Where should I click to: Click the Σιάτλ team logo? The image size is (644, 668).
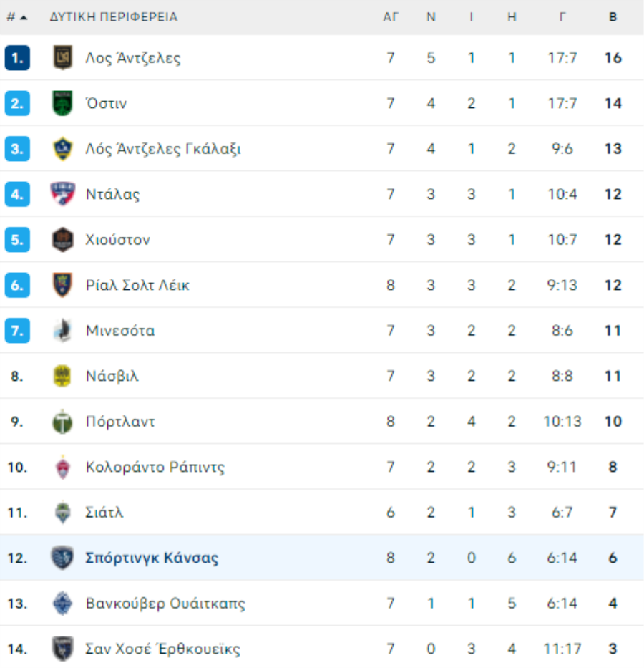click(x=62, y=512)
